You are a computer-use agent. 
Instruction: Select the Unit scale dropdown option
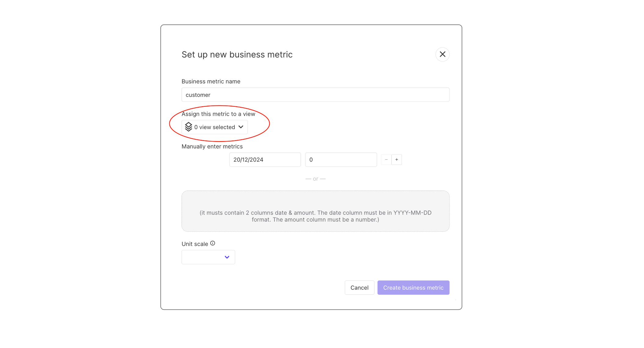(208, 257)
